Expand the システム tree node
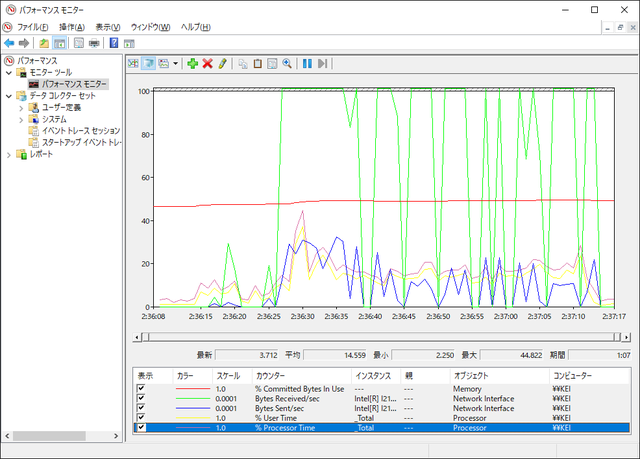This screenshot has height=459, width=640. pos(21,120)
